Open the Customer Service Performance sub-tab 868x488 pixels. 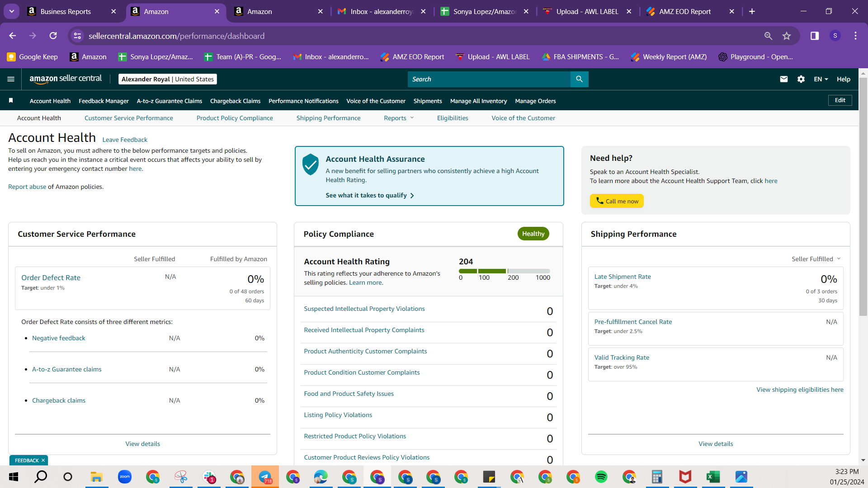tap(129, 118)
